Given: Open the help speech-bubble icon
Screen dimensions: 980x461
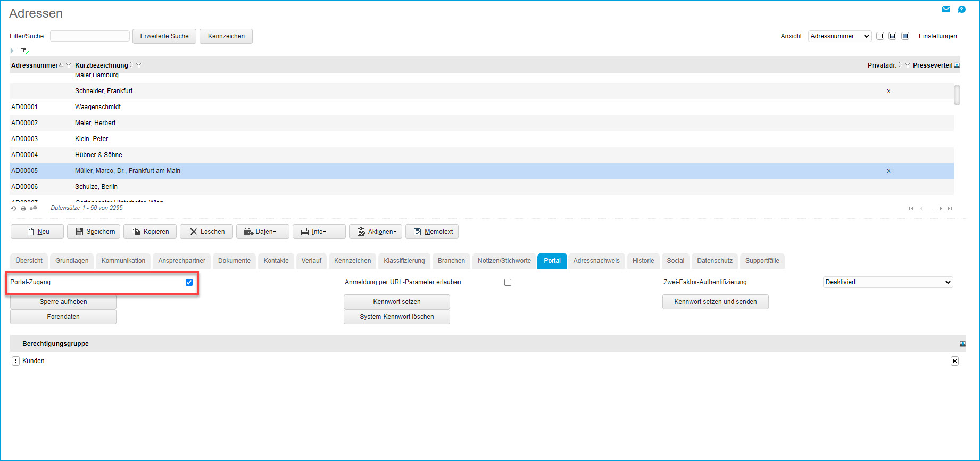Looking at the screenshot, I should (x=961, y=9).
